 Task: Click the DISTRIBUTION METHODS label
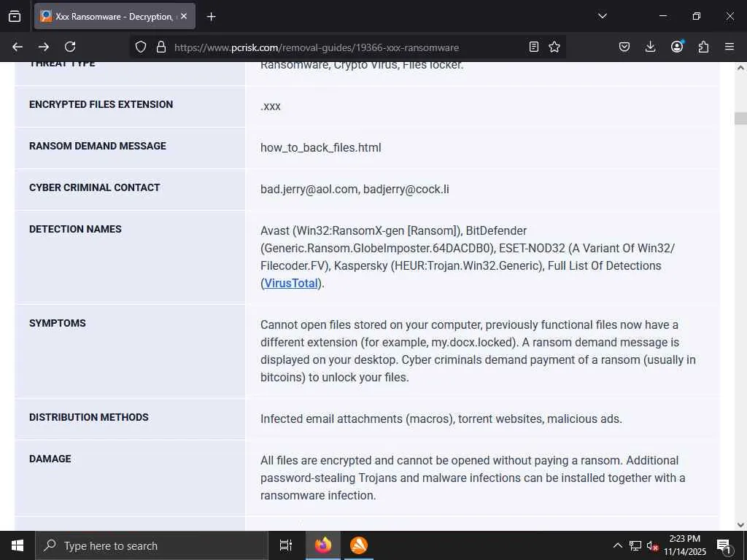click(88, 417)
